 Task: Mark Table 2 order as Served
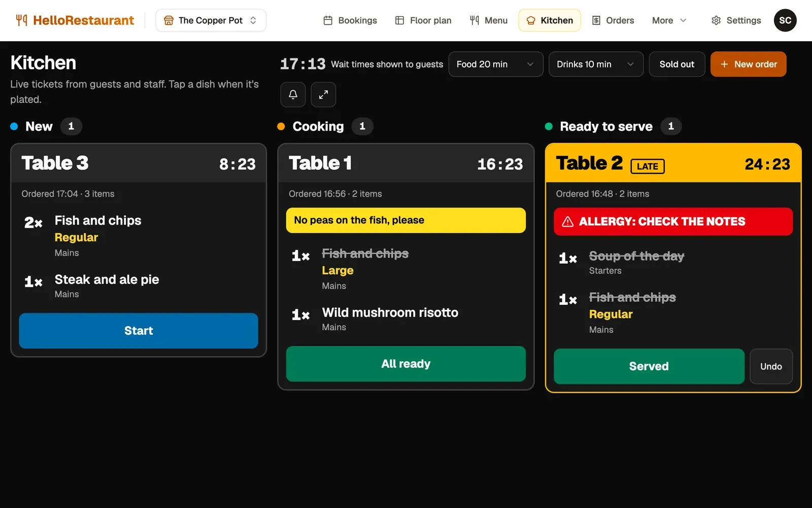[649, 366]
